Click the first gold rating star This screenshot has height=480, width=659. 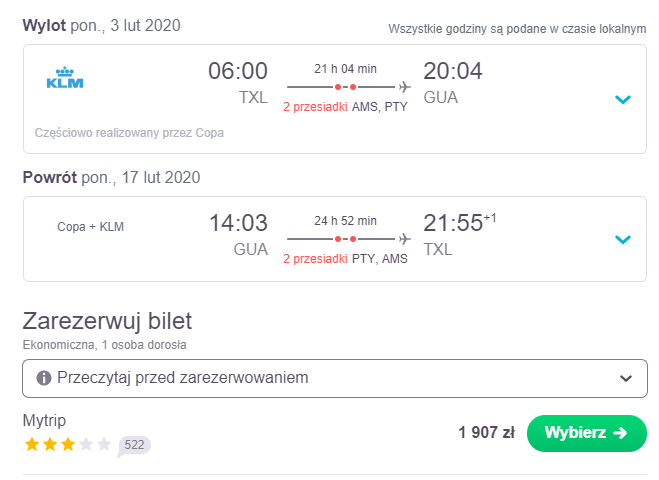click(x=32, y=444)
